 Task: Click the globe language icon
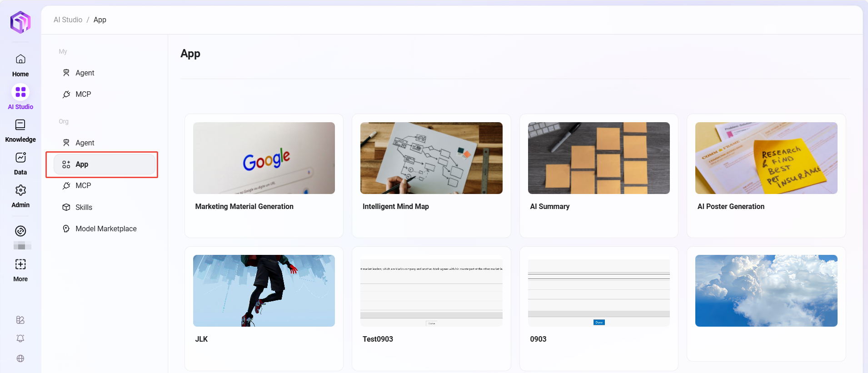[20, 358]
